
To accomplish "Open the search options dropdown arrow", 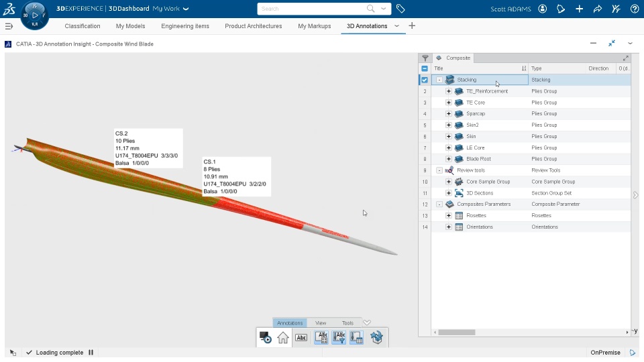I will (384, 9).
